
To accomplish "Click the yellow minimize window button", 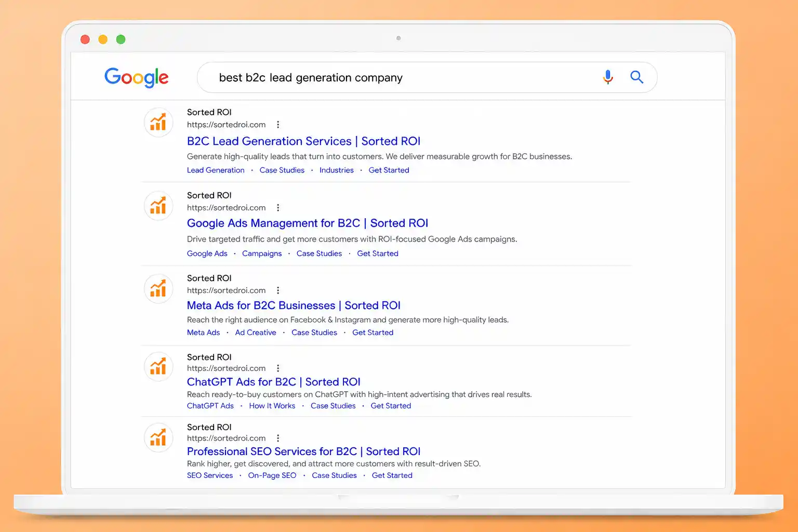I will [103, 39].
